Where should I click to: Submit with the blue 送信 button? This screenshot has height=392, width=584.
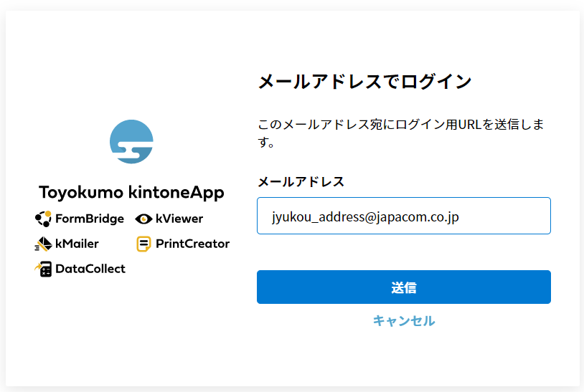click(x=404, y=287)
